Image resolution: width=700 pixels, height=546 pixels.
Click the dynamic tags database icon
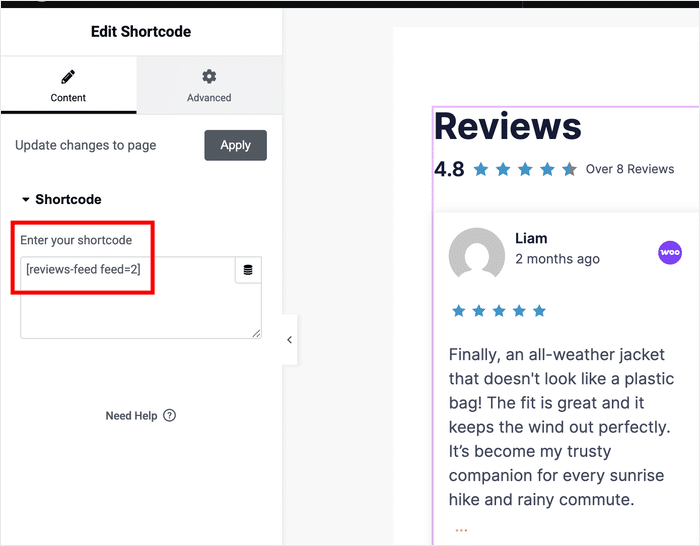(248, 270)
